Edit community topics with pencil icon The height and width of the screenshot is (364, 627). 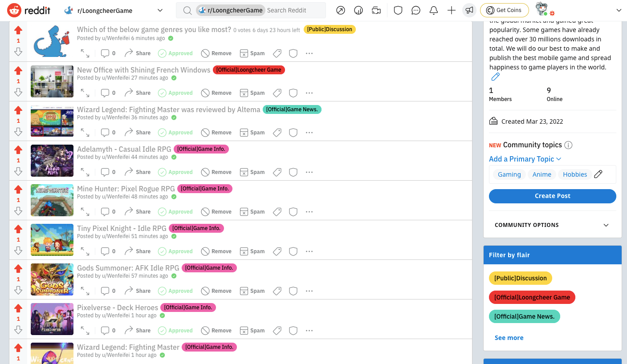tap(598, 174)
